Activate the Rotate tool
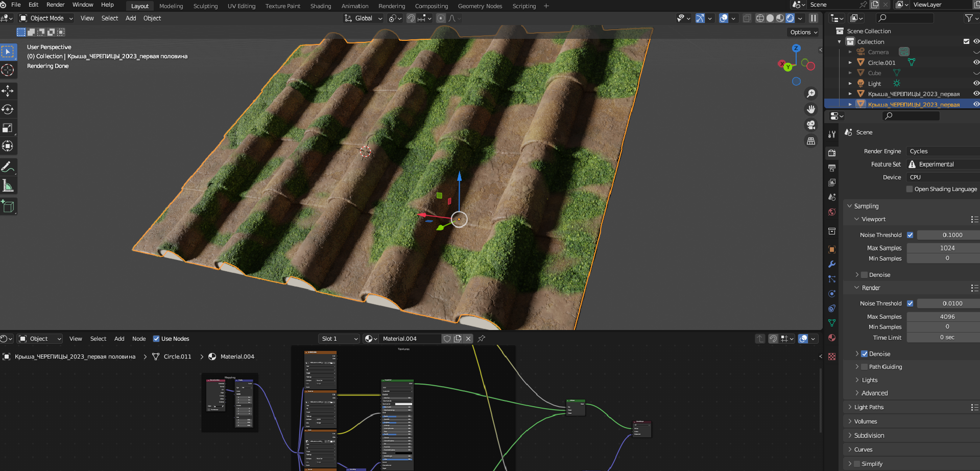Image resolution: width=980 pixels, height=471 pixels. pos(8,109)
